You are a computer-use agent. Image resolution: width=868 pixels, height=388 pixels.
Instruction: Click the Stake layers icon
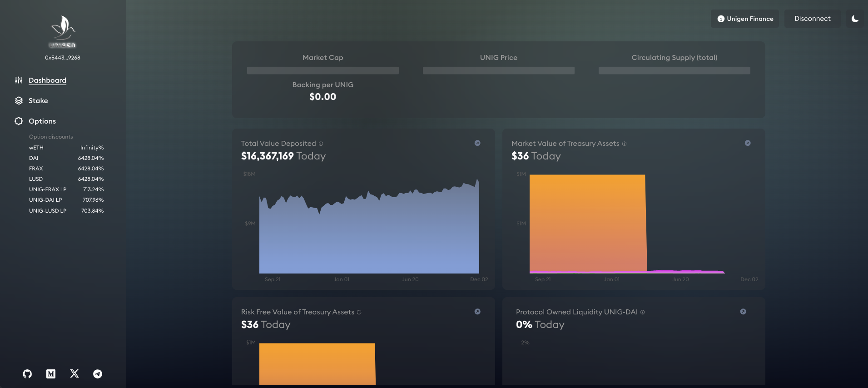click(19, 101)
